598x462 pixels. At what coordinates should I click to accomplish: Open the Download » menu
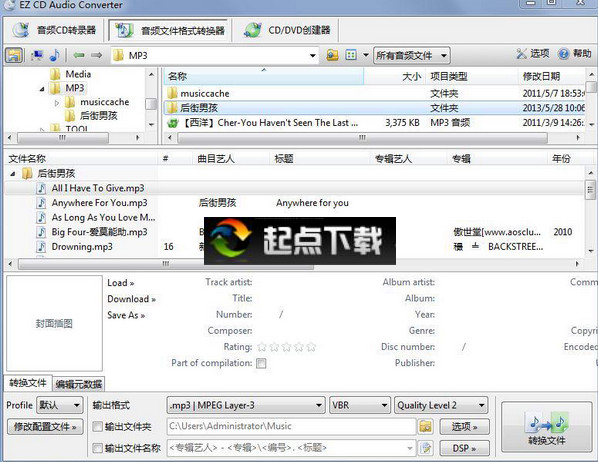[132, 299]
